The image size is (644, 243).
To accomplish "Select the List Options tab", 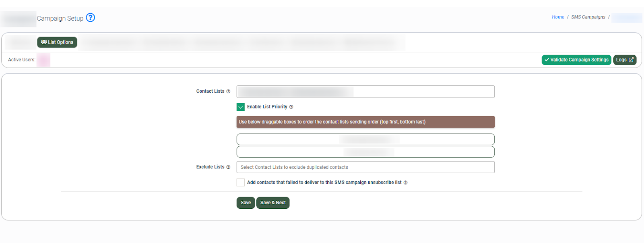I will pos(57,42).
